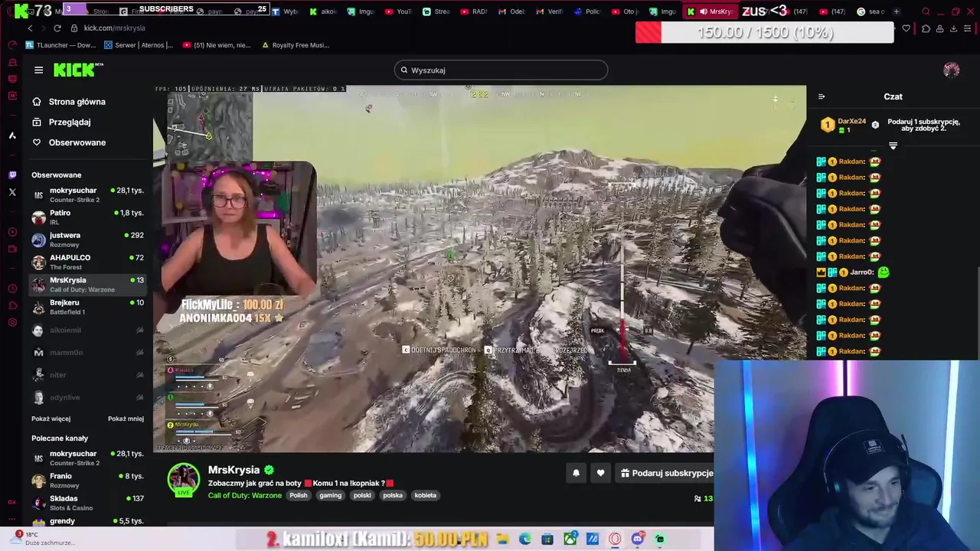Collapse list with Pokaż mniej
The image size is (980, 551).
(x=126, y=419)
